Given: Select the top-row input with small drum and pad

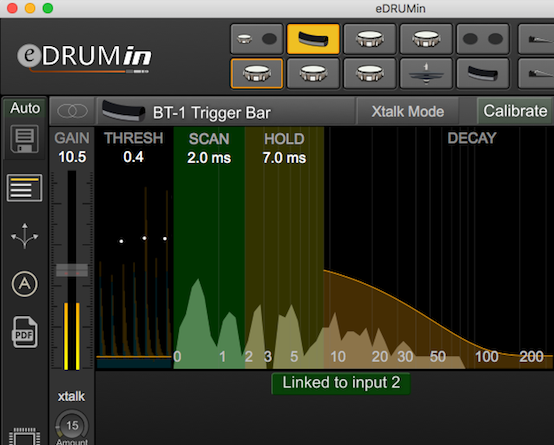Looking at the screenshot, I should [x=257, y=39].
